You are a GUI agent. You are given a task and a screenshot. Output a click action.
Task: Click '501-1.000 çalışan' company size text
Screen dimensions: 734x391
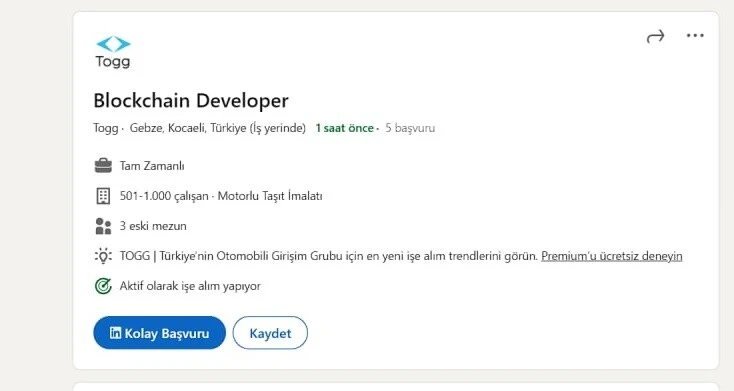(164, 196)
